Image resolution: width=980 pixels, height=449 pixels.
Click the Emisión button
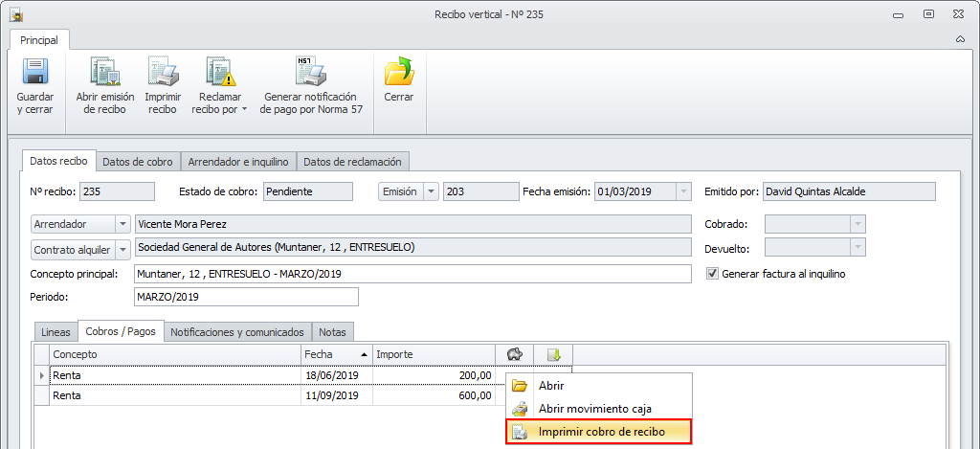click(x=401, y=191)
